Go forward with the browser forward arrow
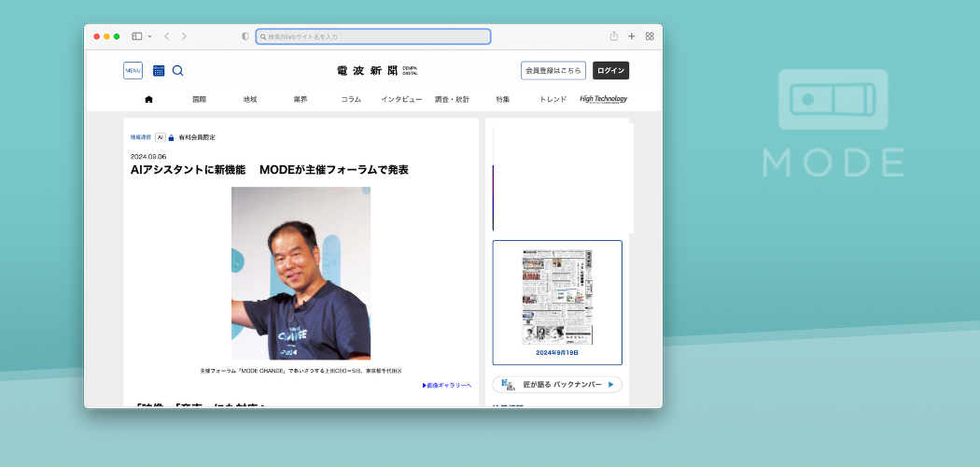This screenshot has width=980, height=467. pyautogui.click(x=184, y=36)
